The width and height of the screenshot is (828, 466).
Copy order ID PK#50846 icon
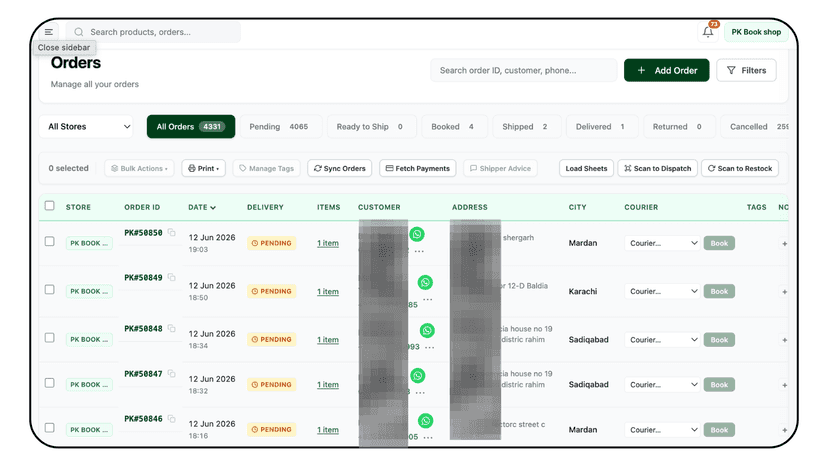click(172, 418)
